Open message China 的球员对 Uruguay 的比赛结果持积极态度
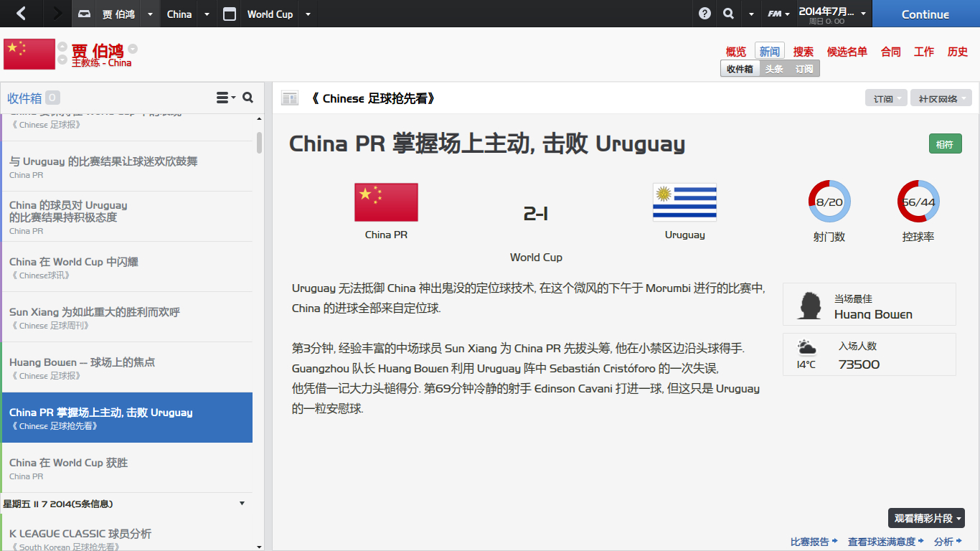This screenshot has width=980, height=551. (x=126, y=217)
